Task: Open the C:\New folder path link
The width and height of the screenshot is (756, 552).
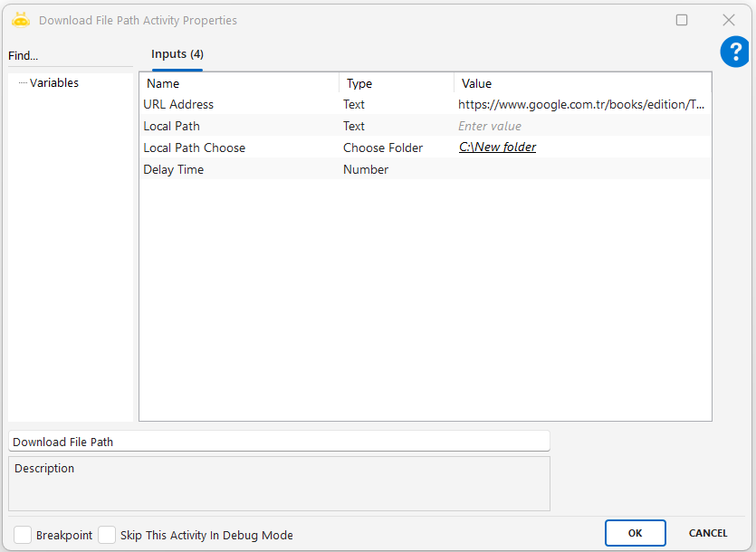Action: pyautogui.click(x=497, y=148)
